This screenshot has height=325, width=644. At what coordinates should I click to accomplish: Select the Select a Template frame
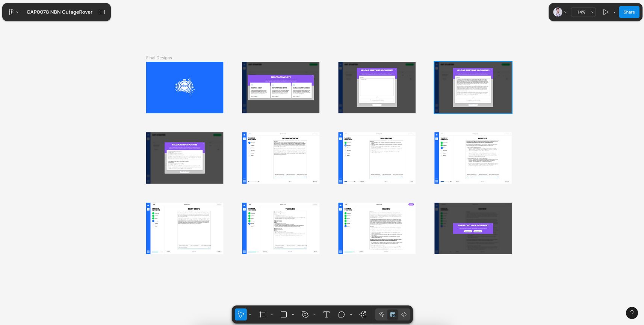[281, 87]
